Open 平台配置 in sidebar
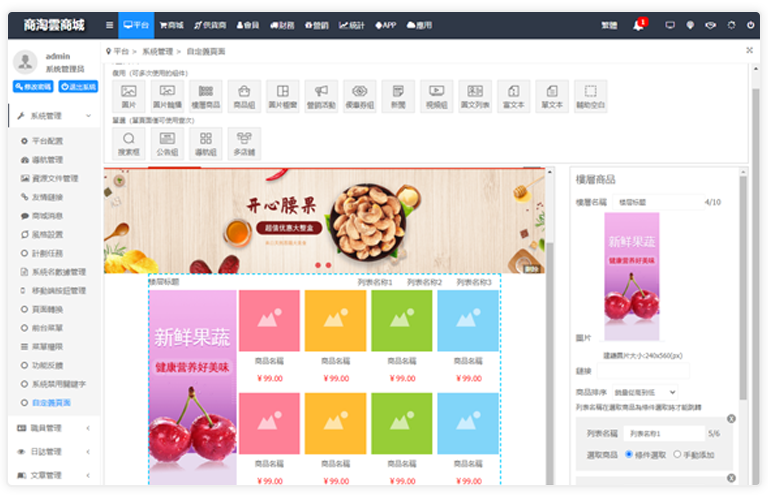The width and height of the screenshot is (768, 498). pos(48,141)
